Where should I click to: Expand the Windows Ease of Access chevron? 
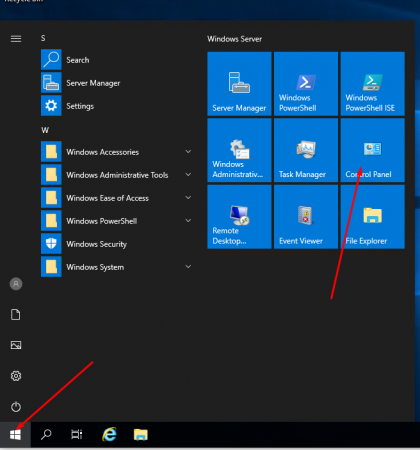(188, 198)
